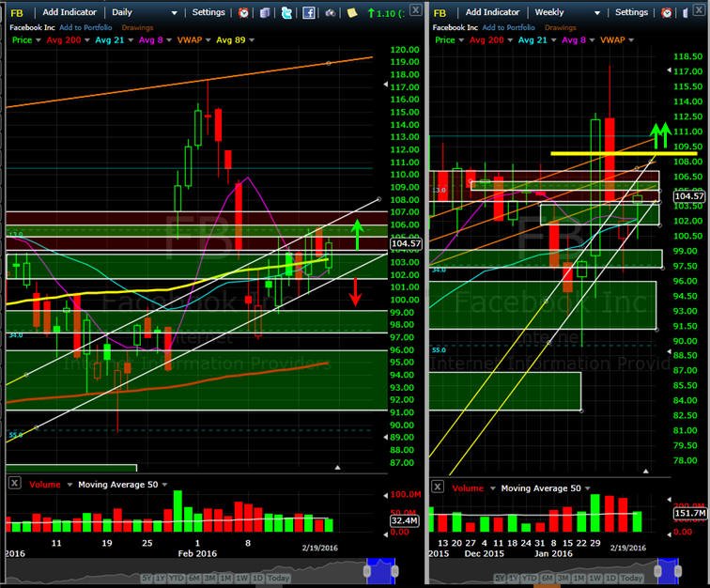
Task: Select Today range in Weekly chart
Action: pyautogui.click(x=632, y=579)
